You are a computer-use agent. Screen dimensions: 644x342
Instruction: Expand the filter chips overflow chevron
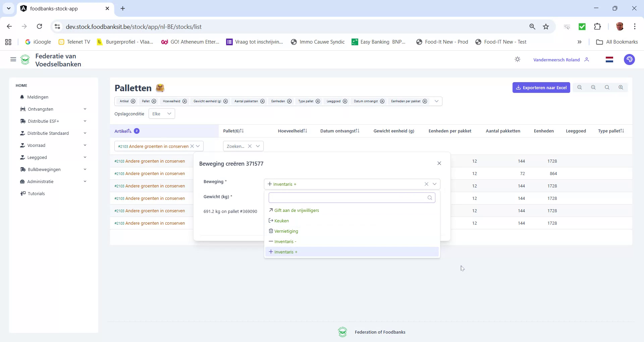click(x=436, y=101)
